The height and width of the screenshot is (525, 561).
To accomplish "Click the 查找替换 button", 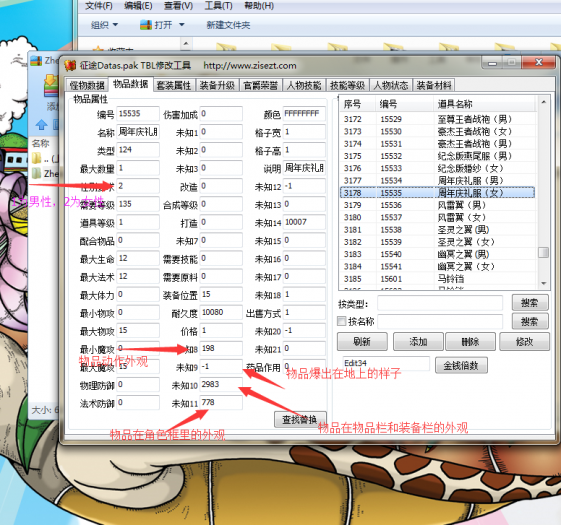I will point(300,419).
